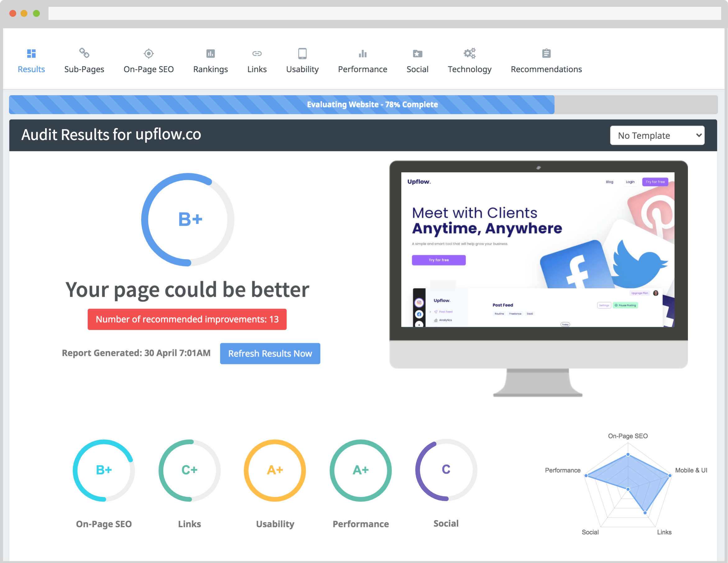Click the Recommendations tab icon

click(546, 53)
